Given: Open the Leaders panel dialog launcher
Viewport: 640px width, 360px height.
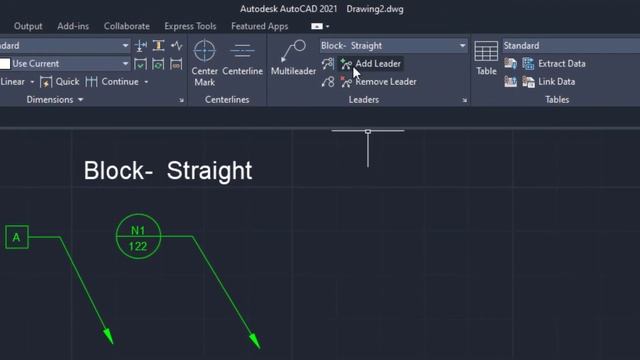Looking at the screenshot, I should [464, 100].
